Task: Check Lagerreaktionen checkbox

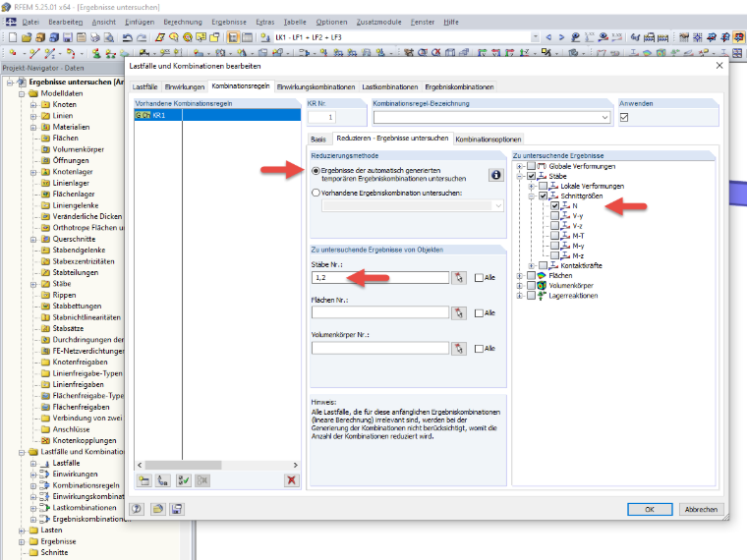Action: tap(531, 296)
